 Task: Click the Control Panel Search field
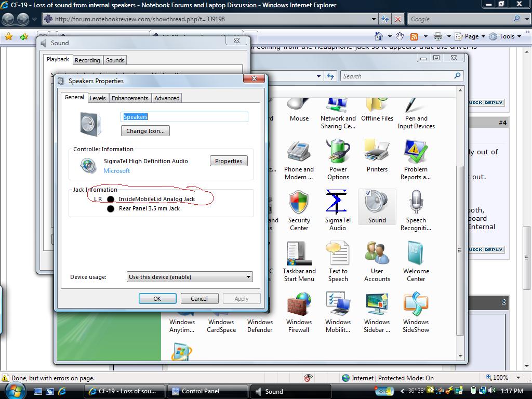(x=402, y=76)
